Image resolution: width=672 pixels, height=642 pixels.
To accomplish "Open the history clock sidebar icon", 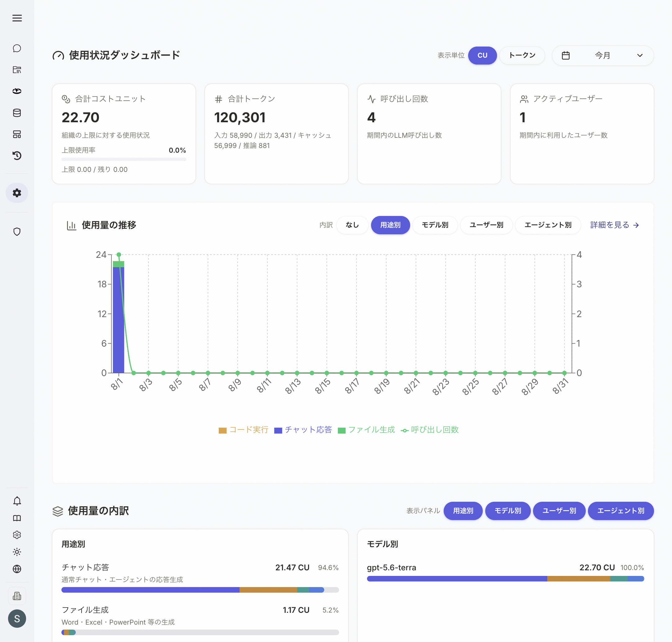I will pos(17,156).
